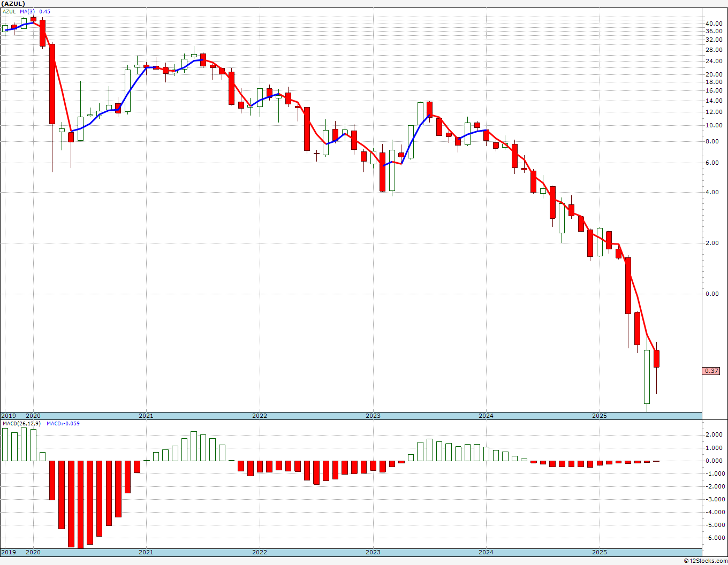This screenshot has height=565, width=728.
Task: Click the 36.00 price axis label
Action: point(714,31)
